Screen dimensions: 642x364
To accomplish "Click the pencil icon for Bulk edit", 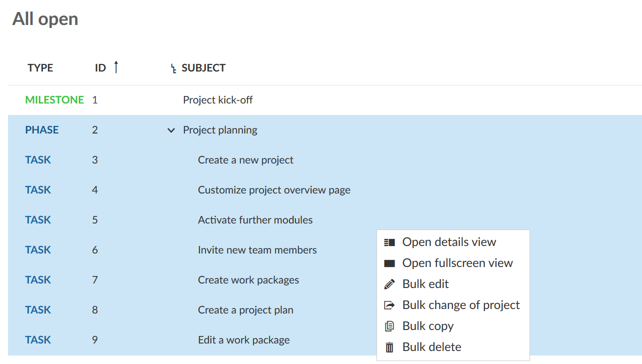I will pos(389,284).
